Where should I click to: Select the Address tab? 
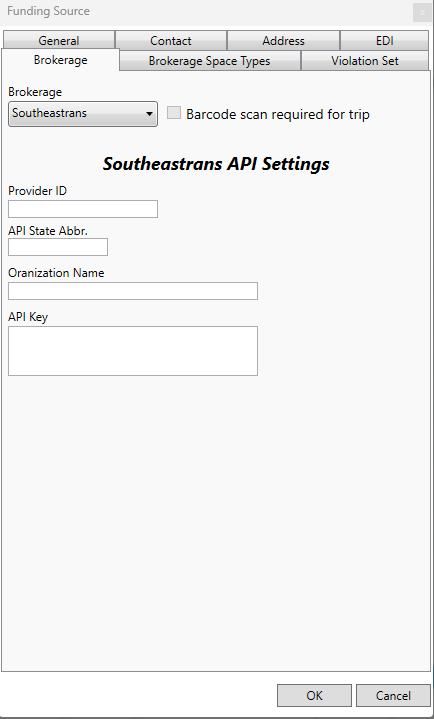pos(283,41)
